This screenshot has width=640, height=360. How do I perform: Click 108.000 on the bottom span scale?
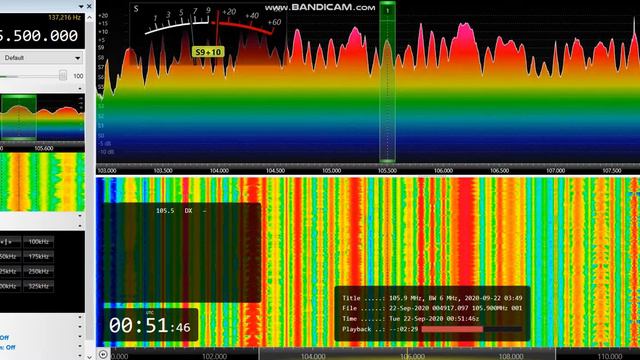tap(511, 356)
